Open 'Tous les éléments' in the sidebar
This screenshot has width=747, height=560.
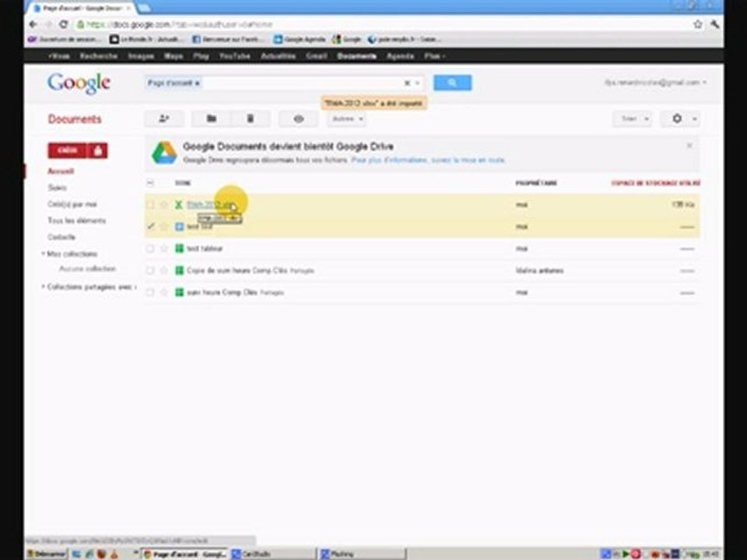(x=77, y=220)
